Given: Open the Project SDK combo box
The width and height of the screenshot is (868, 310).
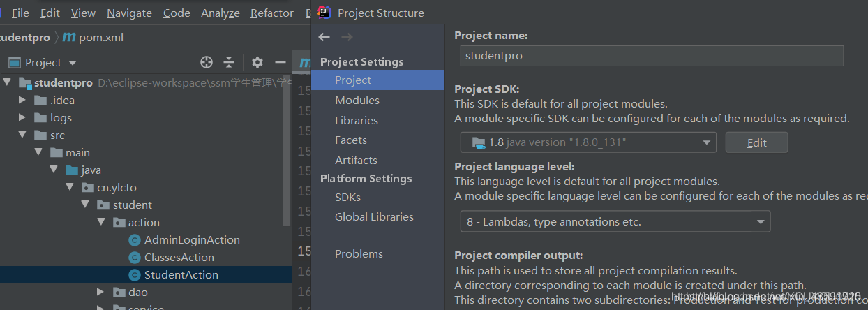Looking at the screenshot, I should click(x=588, y=142).
